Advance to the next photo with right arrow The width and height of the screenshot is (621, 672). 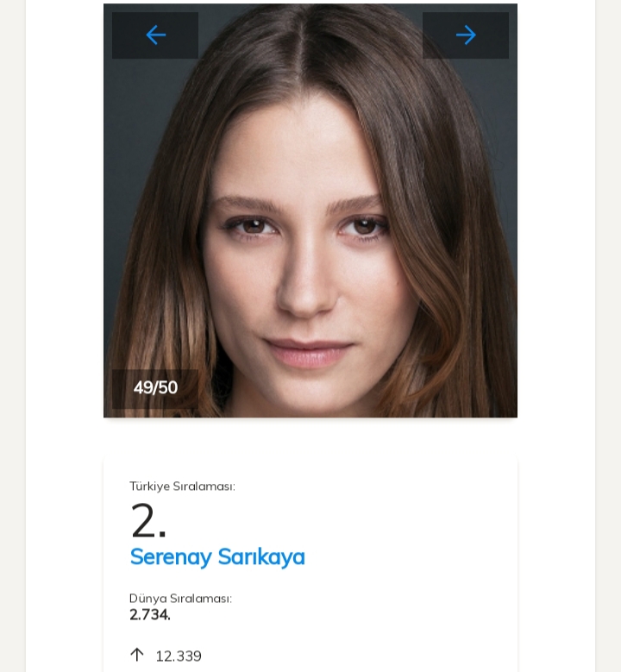pos(466,35)
